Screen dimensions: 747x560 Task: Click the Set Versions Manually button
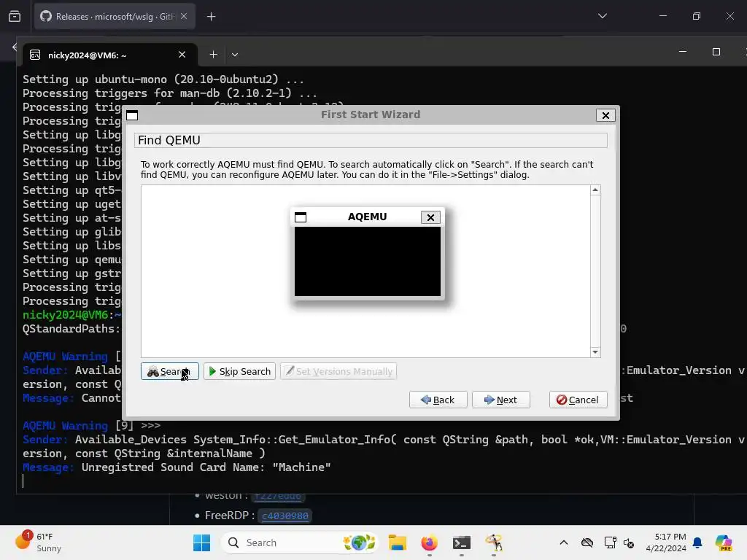click(338, 371)
